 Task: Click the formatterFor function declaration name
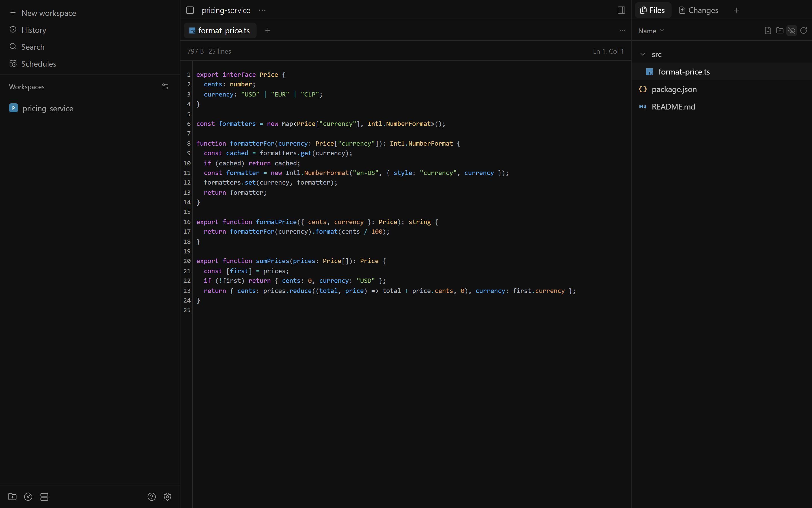click(x=252, y=143)
